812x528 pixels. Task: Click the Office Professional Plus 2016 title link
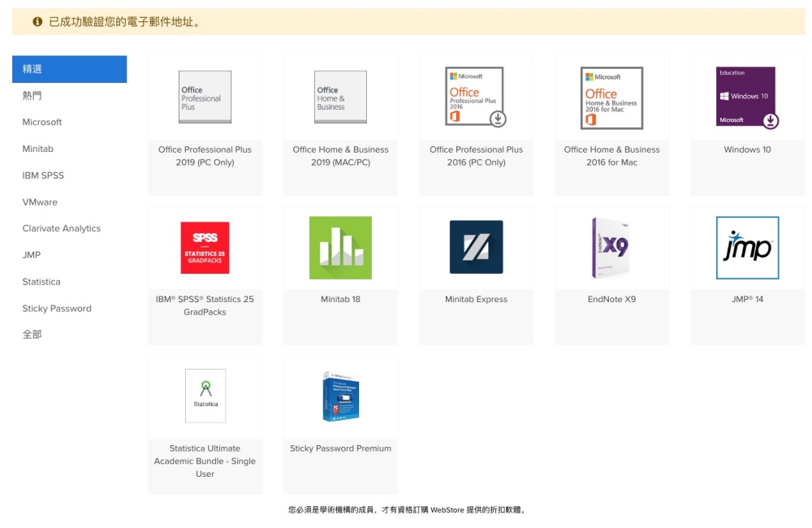click(x=476, y=156)
